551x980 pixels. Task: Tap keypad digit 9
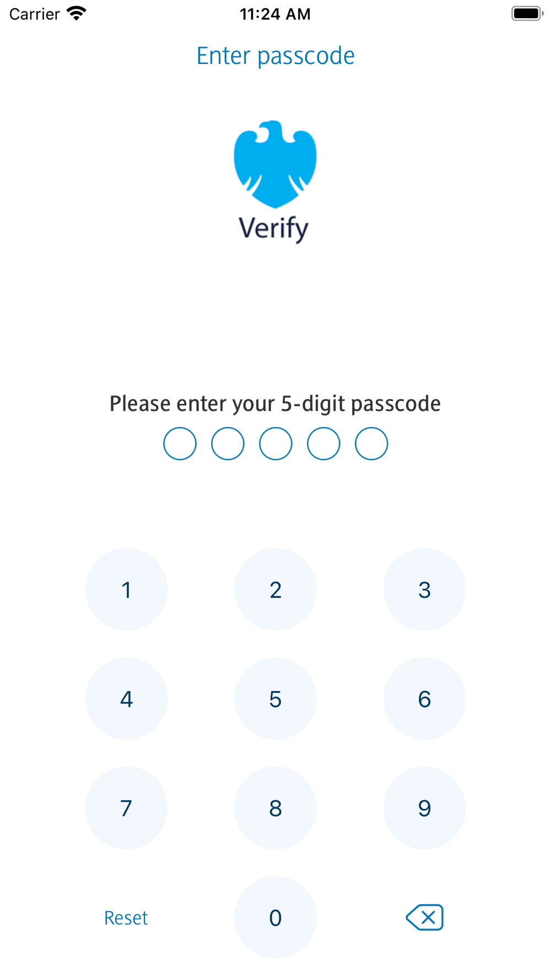[x=424, y=807]
